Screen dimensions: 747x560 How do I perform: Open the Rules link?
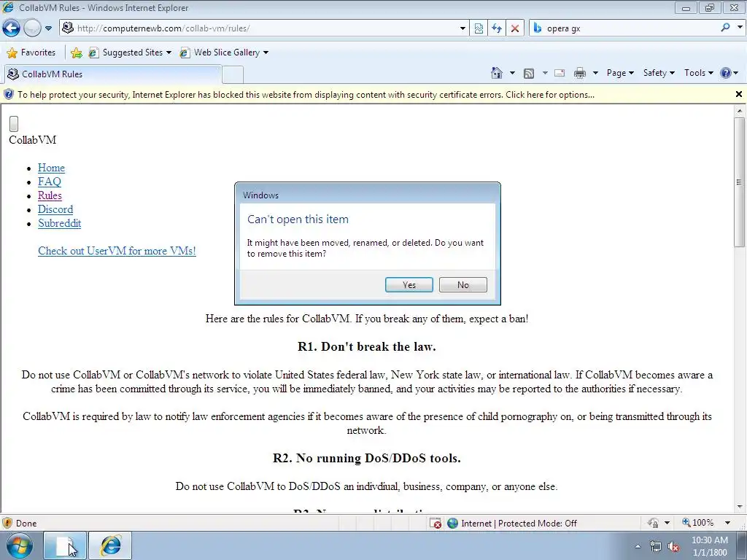(x=50, y=195)
